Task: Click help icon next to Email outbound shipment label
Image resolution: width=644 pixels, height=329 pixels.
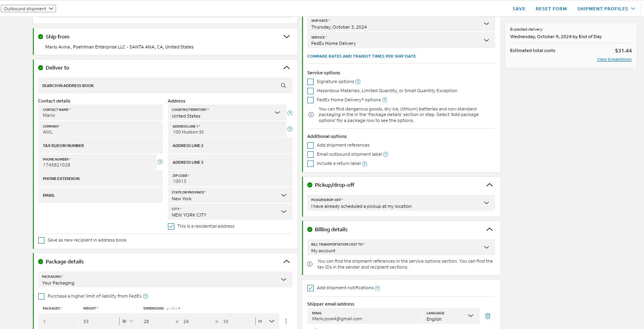Action: tap(386, 155)
